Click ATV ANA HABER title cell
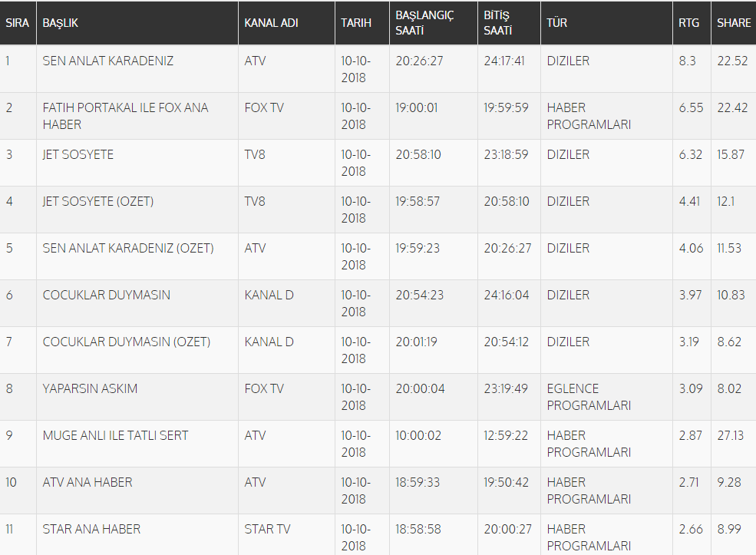The width and height of the screenshot is (756, 555). (x=87, y=482)
